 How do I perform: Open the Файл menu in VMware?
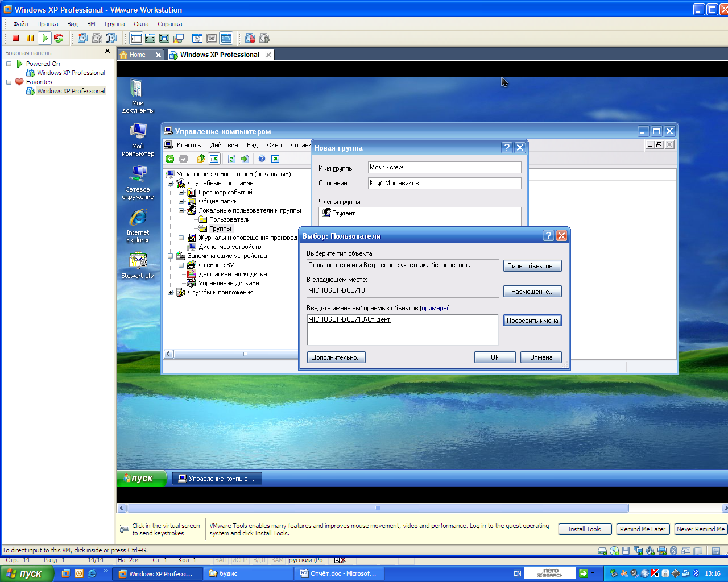click(x=20, y=24)
